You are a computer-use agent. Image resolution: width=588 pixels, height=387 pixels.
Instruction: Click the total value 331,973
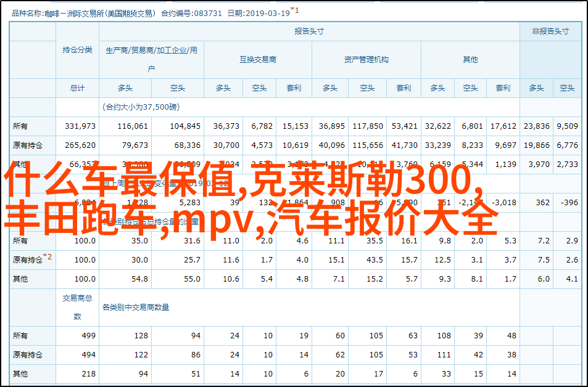coord(80,126)
